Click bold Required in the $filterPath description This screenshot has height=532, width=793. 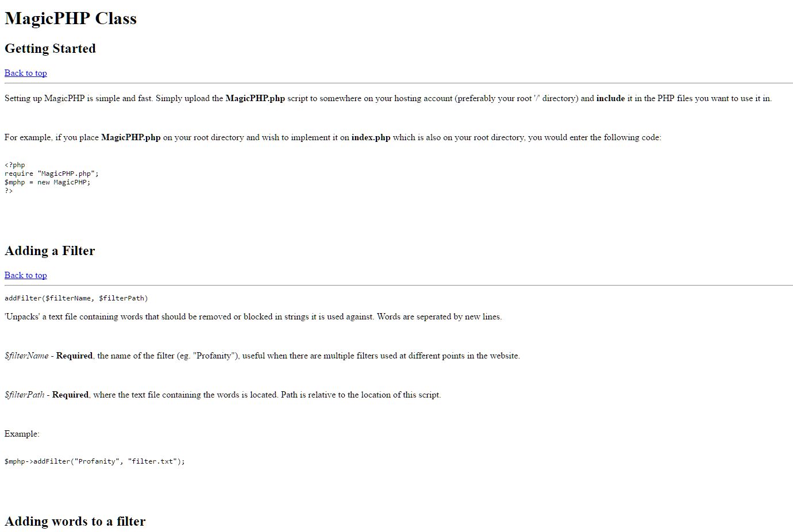click(x=70, y=395)
